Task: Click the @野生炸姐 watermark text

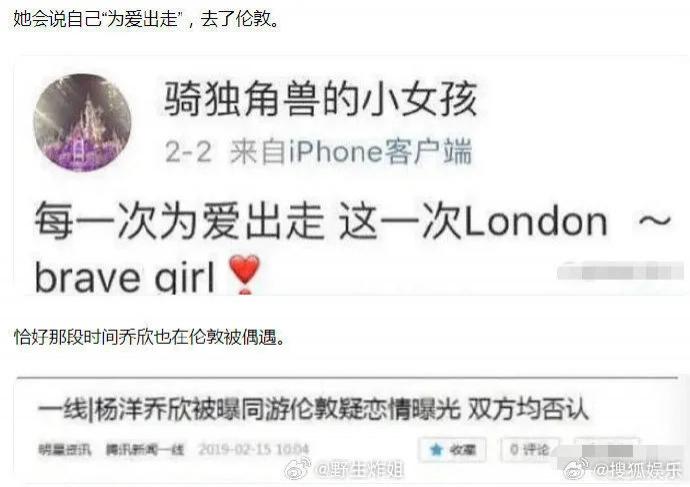Action: (359, 470)
